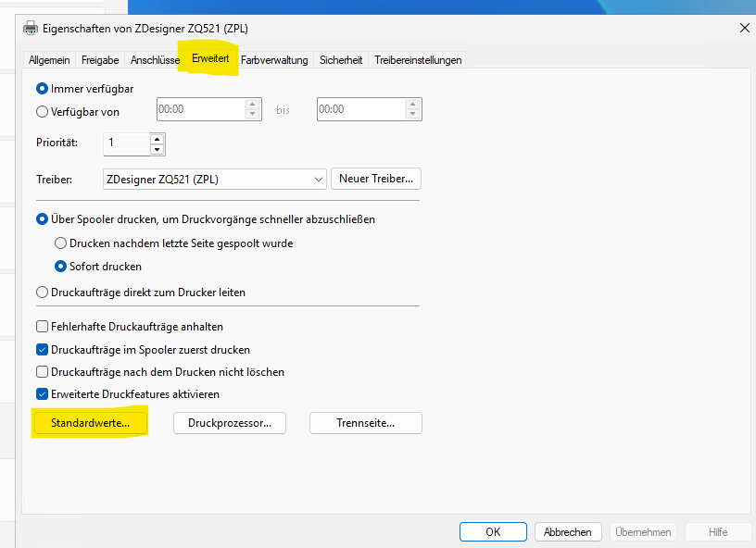Click the 'Neuer Treiber...' button

pos(375,178)
